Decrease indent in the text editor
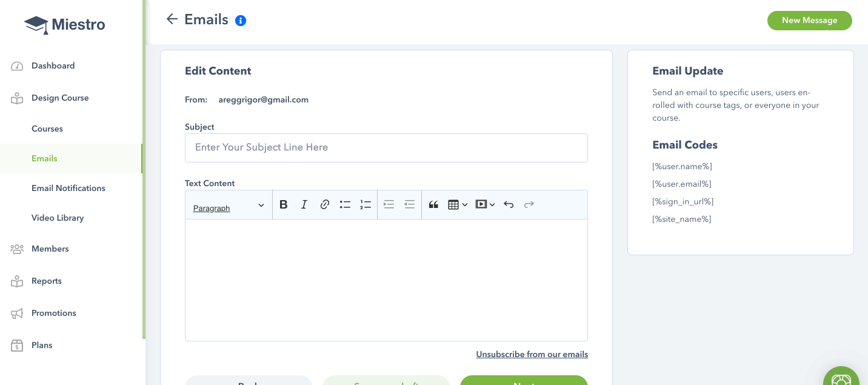The height and width of the screenshot is (385, 868). (x=410, y=205)
